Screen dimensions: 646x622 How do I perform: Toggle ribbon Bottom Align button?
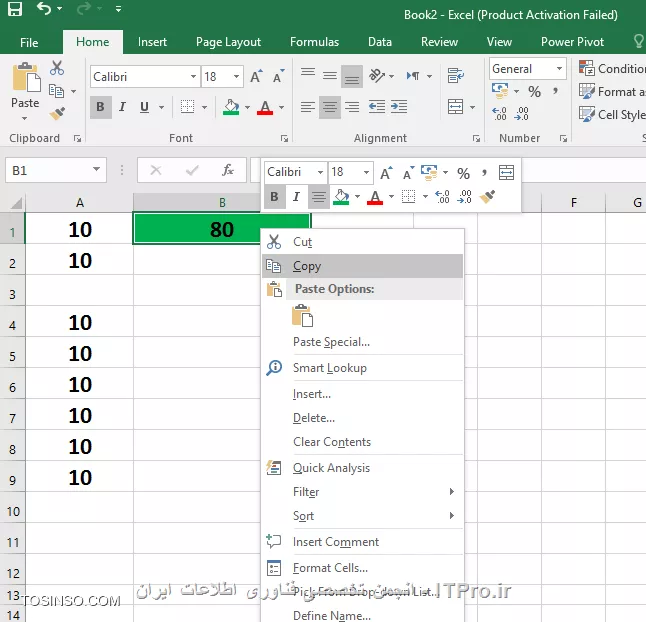click(x=351, y=76)
